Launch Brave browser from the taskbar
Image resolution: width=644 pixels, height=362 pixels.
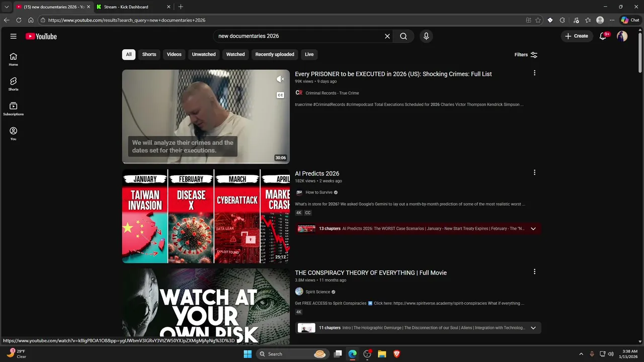pos(396,354)
